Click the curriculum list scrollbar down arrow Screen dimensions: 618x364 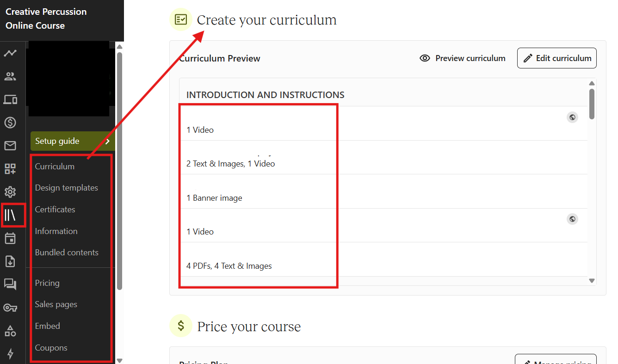(592, 280)
